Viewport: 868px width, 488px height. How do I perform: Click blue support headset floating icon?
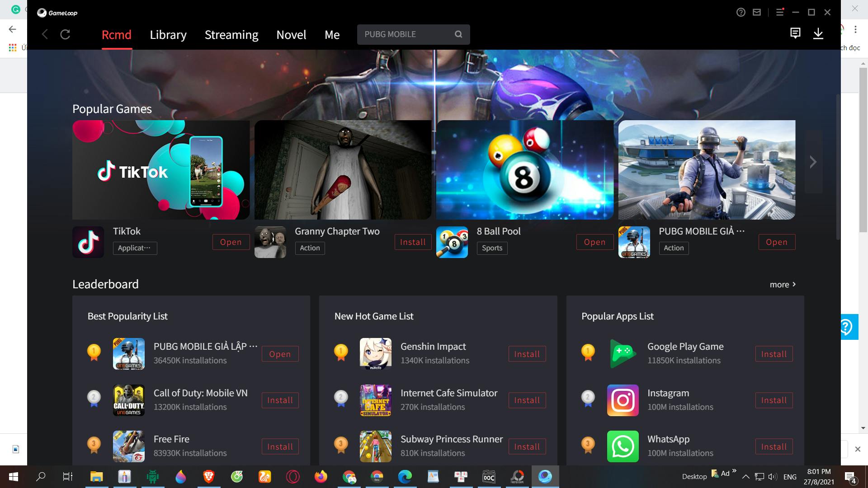coord(848,327)
